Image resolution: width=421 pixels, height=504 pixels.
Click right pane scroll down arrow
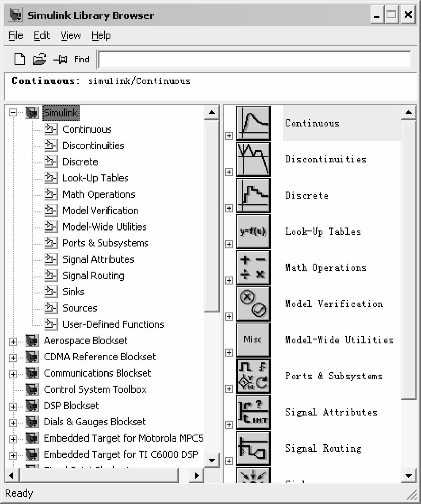pos(409,476)
